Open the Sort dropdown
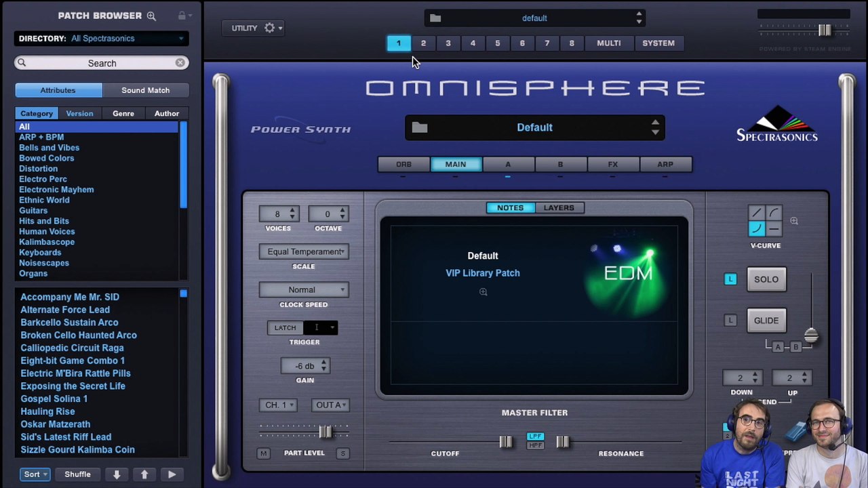The height and width of the screenshot is (488, 868). pos(35,474)
